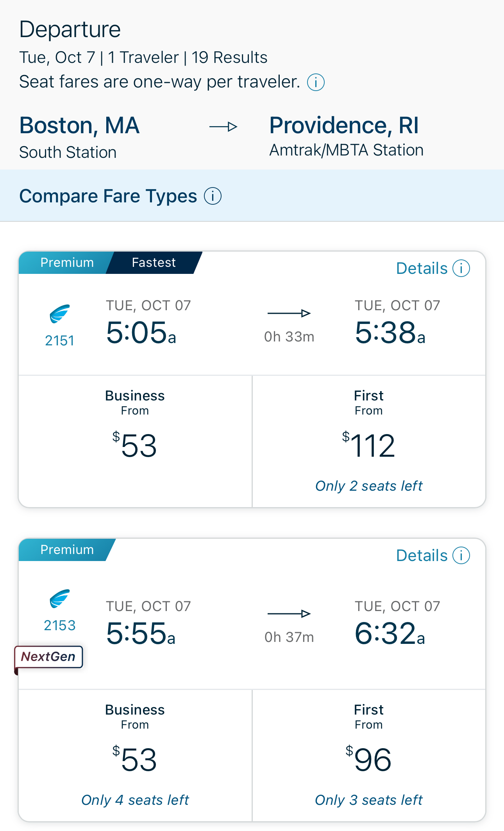Image resolution: width=504 pixels, height=831 pixels.
Task: Tap Acela logo icon for train 2151
Action: pos(60,314)
